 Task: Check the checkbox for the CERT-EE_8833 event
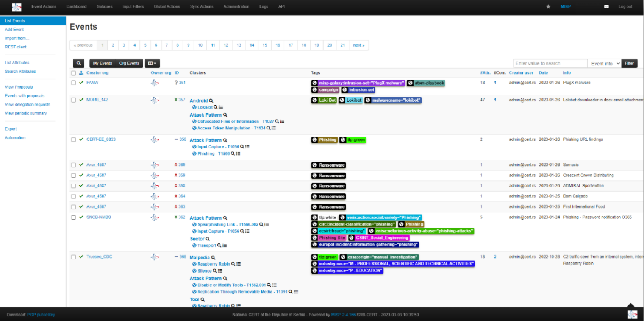73,140
